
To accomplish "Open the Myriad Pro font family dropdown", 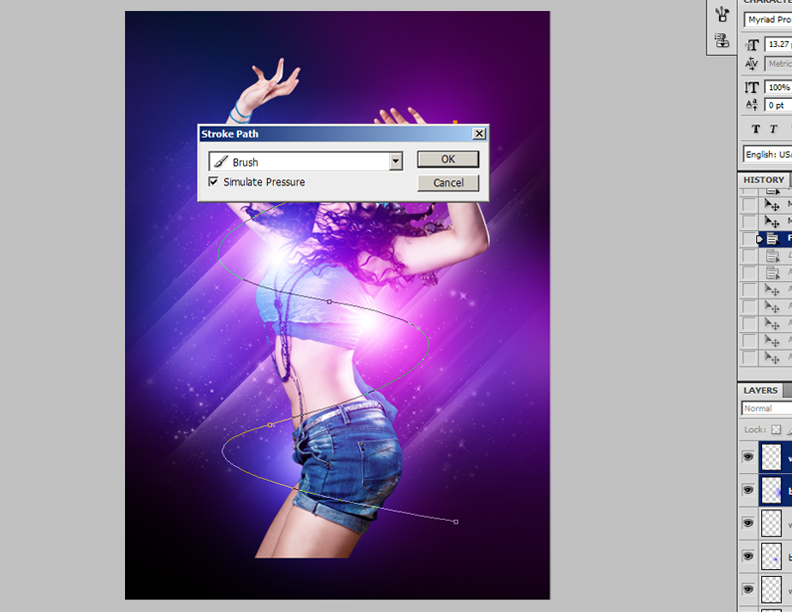I will pos(768,20).
